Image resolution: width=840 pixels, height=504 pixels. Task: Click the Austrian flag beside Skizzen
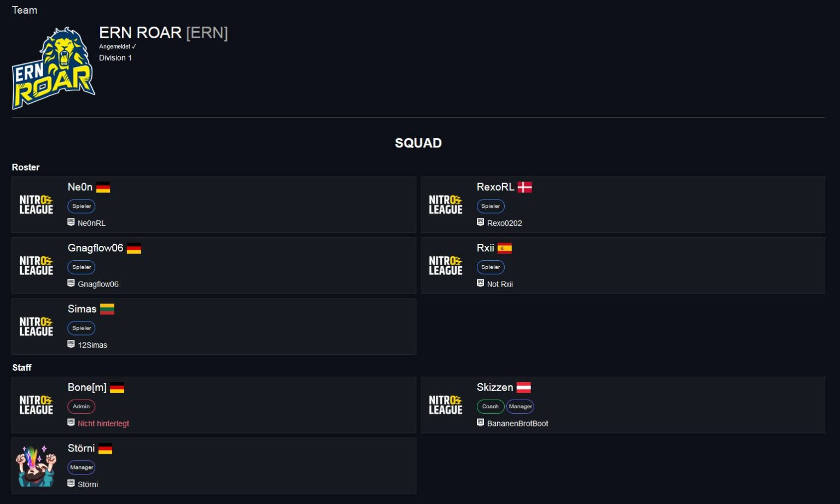tap(523, 388)
